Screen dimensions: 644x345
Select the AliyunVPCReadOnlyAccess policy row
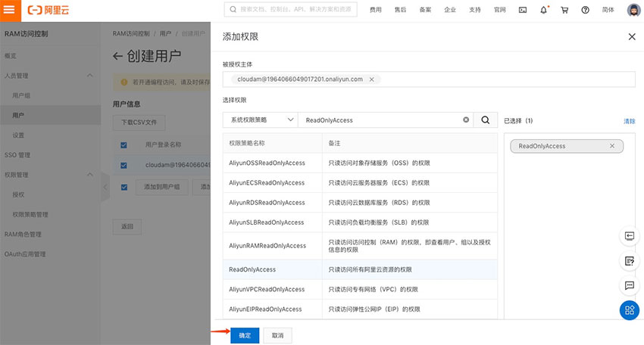coord(360,289)
